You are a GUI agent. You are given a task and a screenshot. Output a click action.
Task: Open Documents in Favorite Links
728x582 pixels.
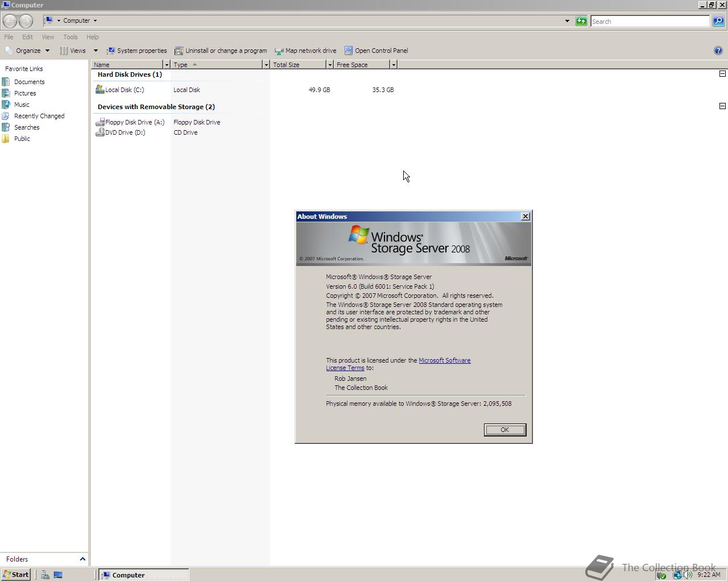[x=29, y=82]
